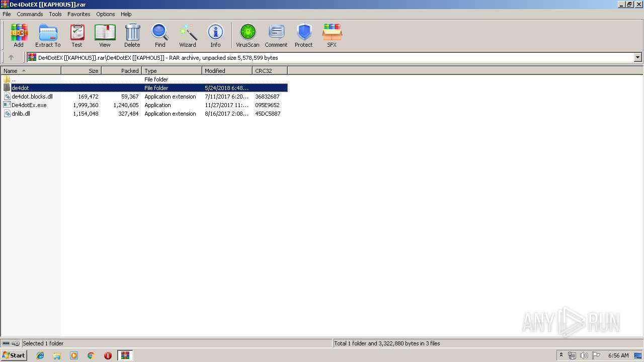Open the Find magnifier tool
This screenshot has width=644, height=362.
click(x=160, y=35)
